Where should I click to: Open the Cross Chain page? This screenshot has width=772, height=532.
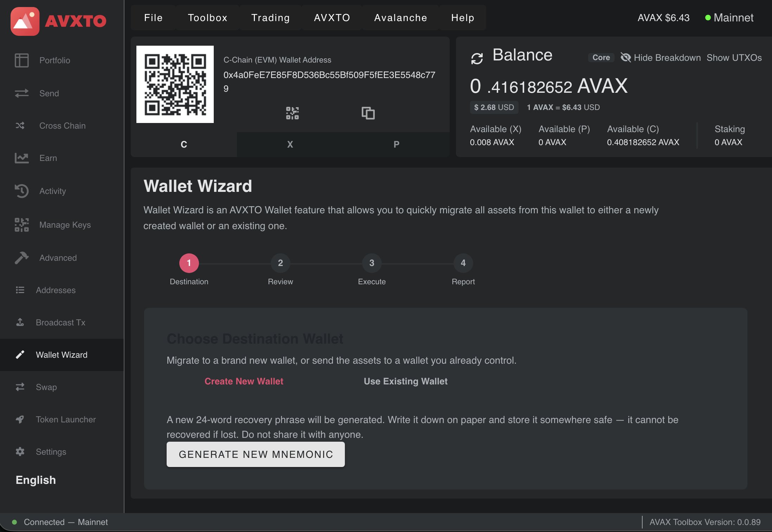(63, 125)
